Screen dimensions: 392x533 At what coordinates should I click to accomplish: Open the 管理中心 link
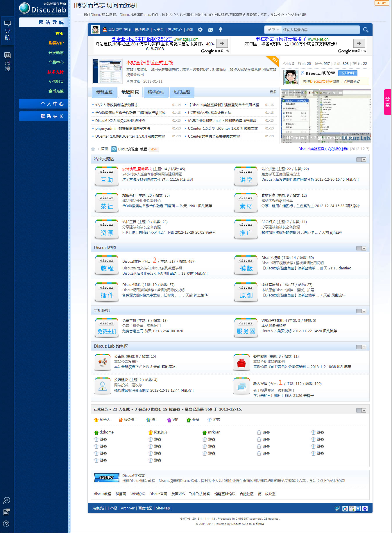(x=175, y=30)
